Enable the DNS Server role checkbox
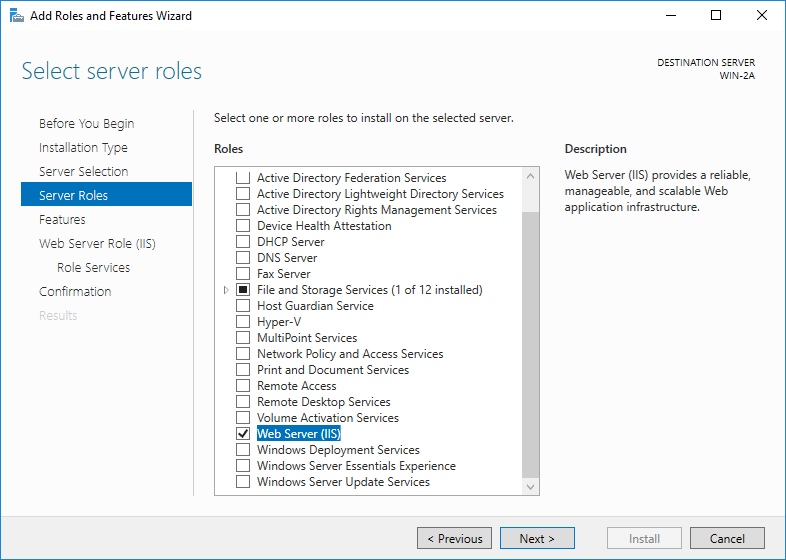The height and width of the screenshot is (560, 786). pos(242,258)
